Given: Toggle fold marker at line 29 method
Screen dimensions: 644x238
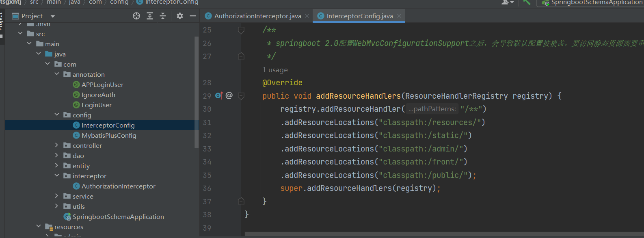Looking at the screenshot, I should (241, 96).
